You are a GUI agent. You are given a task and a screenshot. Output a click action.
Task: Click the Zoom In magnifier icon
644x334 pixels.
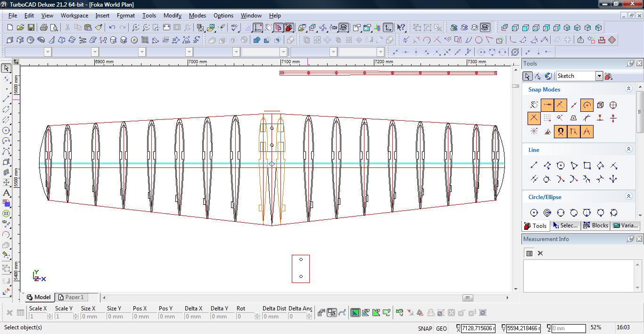[136, 28]
